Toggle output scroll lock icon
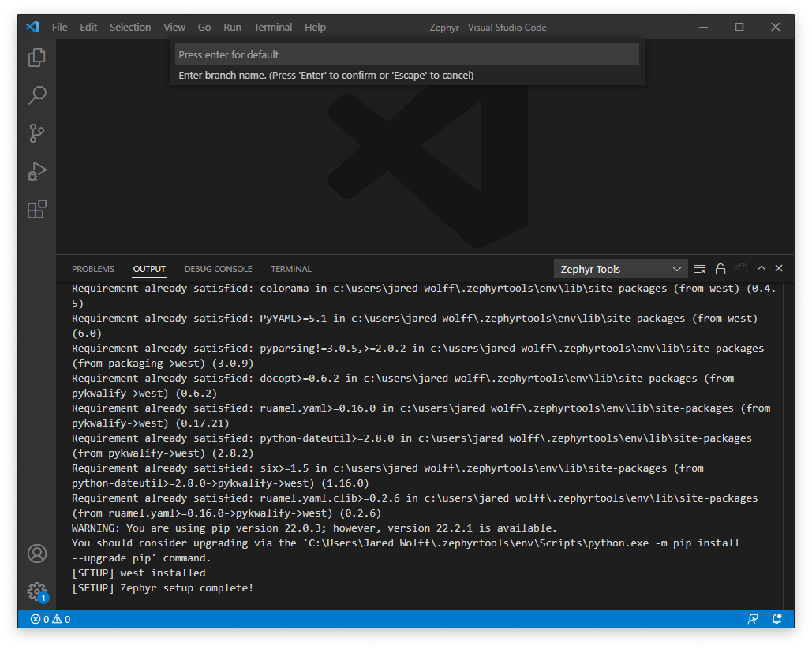Image resolution: width=812 pixels, height=649 pixels. [720, 269]
